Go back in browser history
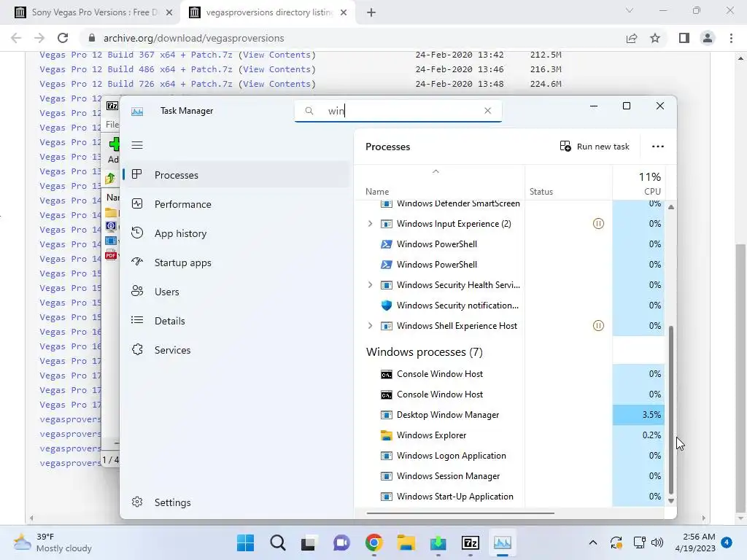Image resolution: width=747 pixels, height=560 pixels. click(x=16, y=38)
